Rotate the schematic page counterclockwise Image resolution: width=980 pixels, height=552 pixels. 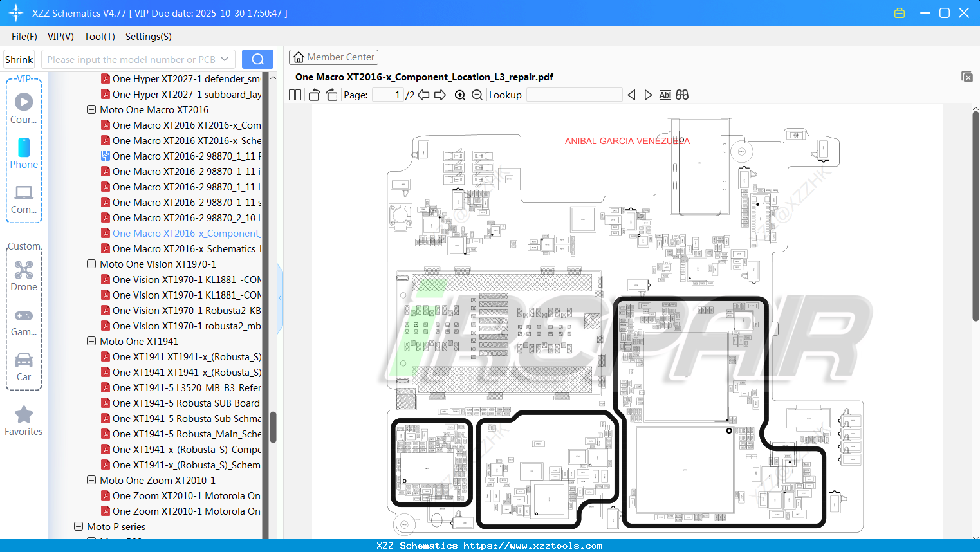coord(314,95)
